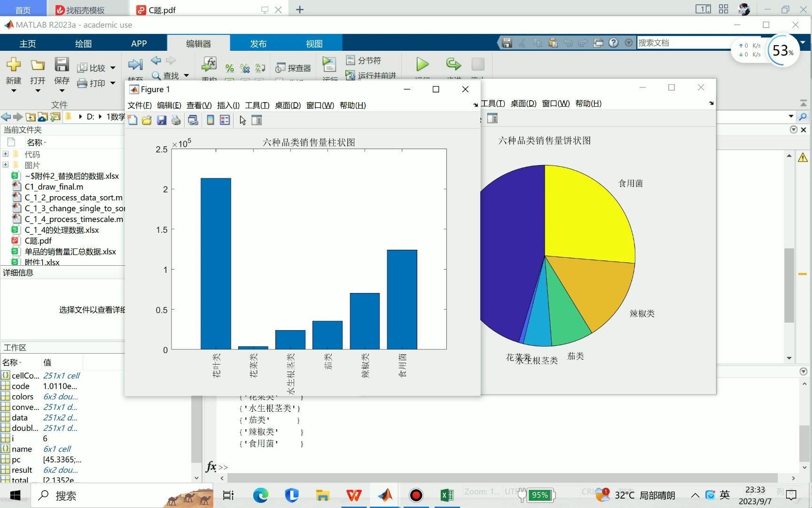Open Property Inspector in the pie chart figure
The height and width of the screenshot is (508, 812).
pos(492,119)
